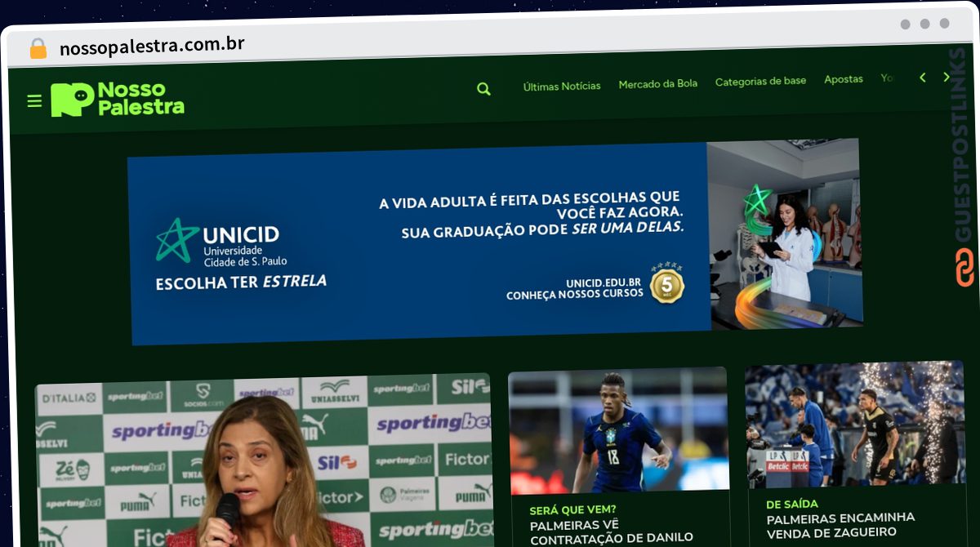Image resolution: width=980 pixels, height=547 pixels.
Task: Show previous menu items with left arrow
Action: coord(922,78)
